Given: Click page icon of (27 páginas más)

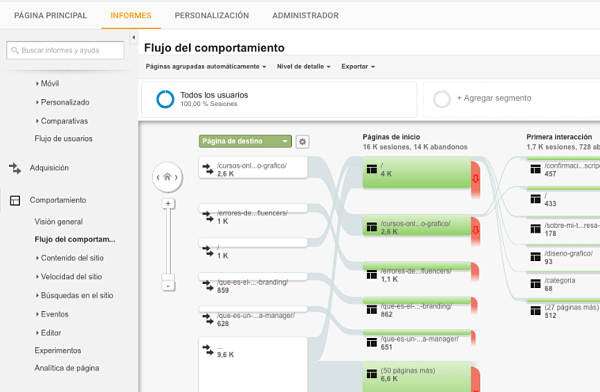Looking at the screenshot, I should point(536,310).
